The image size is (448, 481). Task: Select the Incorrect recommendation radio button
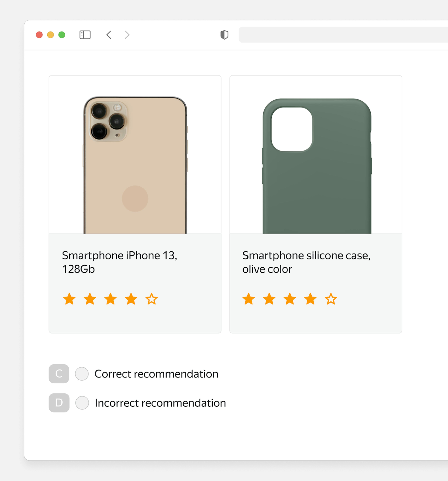(x=82, y=403)
